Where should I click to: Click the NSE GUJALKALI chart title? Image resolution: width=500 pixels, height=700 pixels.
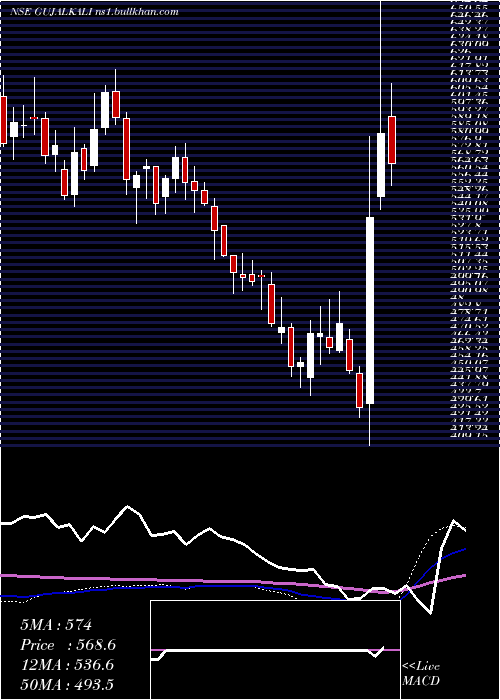click(x=94, y=12)
